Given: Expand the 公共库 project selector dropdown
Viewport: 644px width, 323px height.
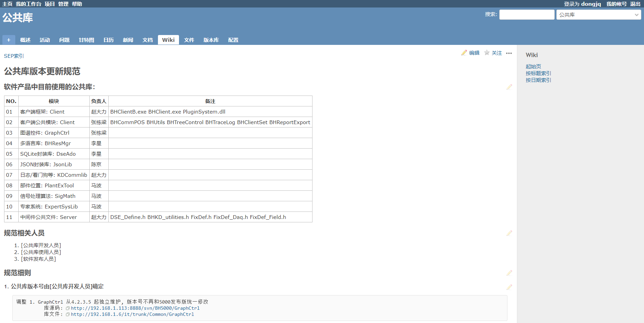Looking at the screenshot, I should 598,15.
